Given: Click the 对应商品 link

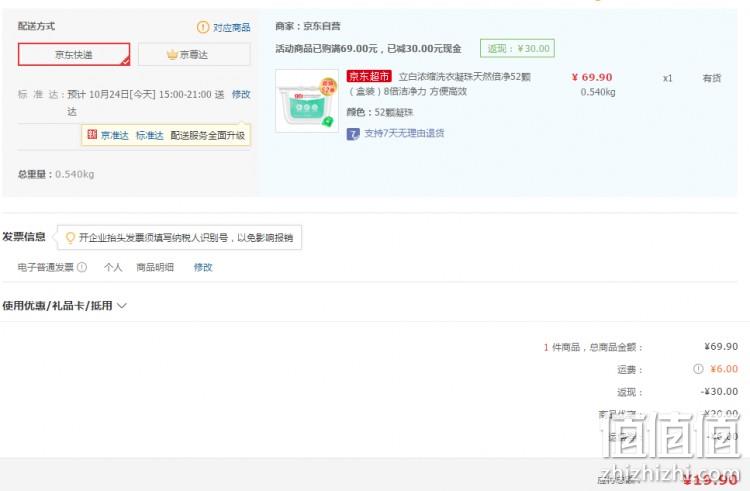Looking at the screenshot, I should coord(232,28).
